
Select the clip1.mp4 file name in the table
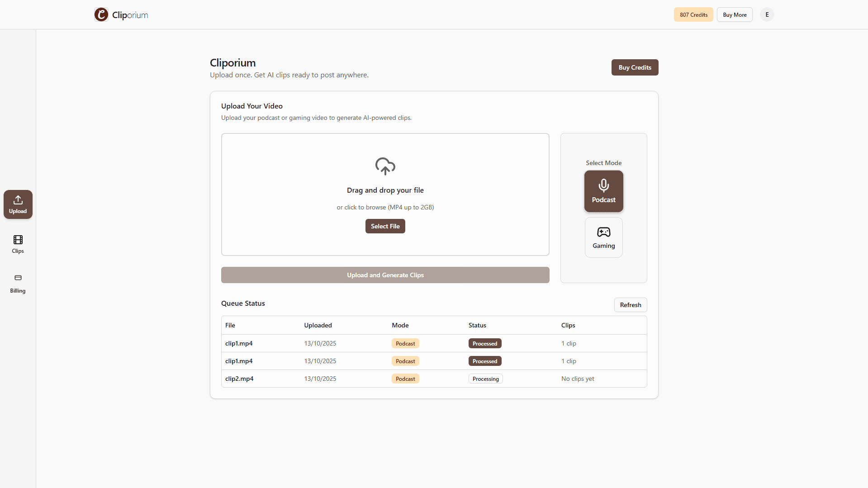(x=239, y=343)
